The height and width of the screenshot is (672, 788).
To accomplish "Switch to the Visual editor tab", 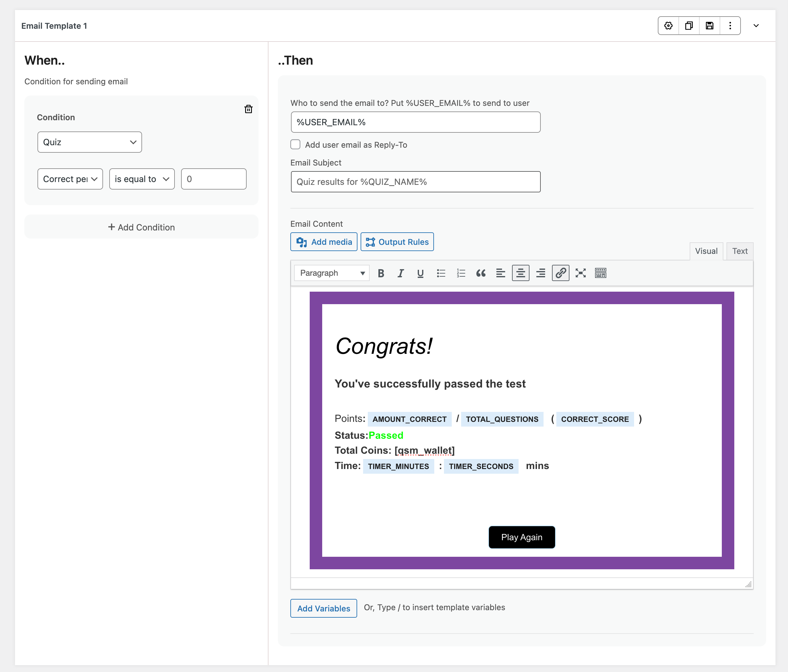I will coord(706,251).
